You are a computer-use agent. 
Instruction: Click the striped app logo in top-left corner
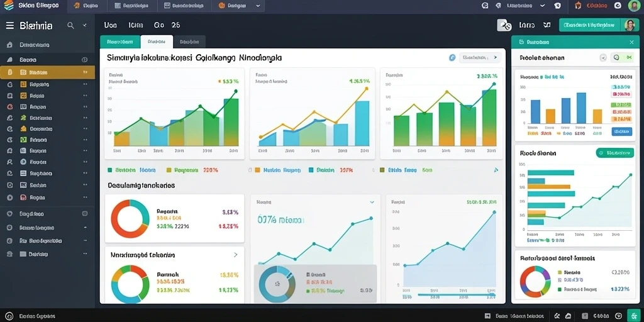point(9,6)
